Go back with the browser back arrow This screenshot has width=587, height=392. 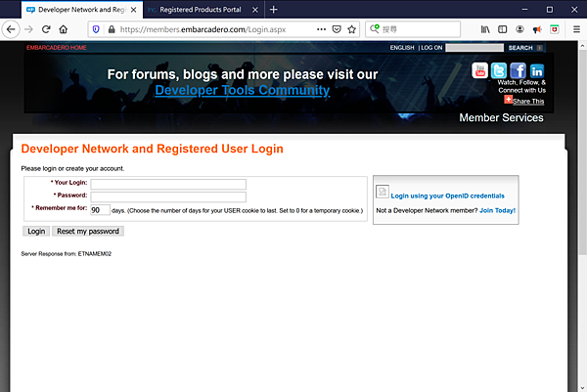[x=11, y=29]
